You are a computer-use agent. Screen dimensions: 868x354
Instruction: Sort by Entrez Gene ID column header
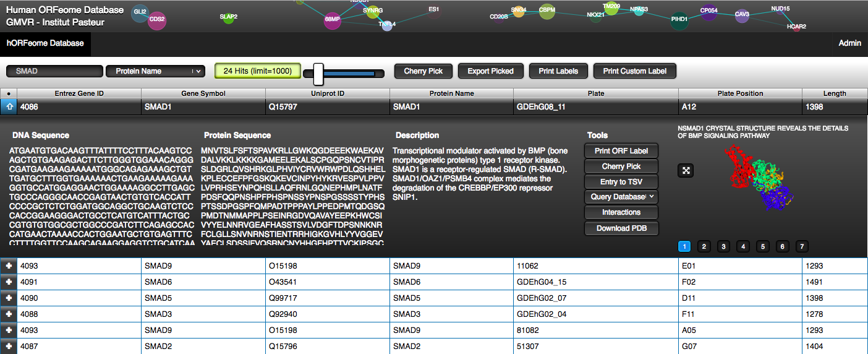[x=79, y=93]
